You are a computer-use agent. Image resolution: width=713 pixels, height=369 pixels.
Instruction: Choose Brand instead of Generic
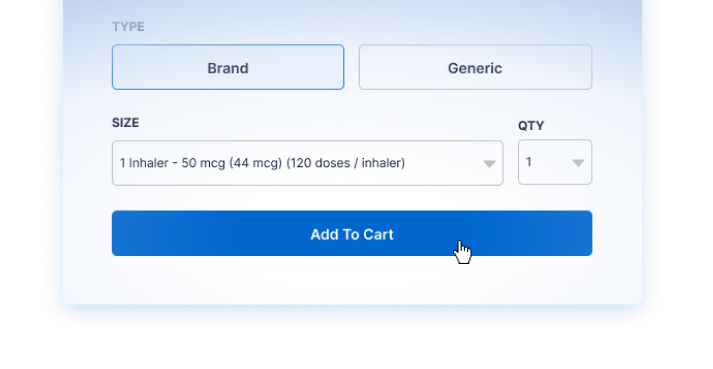coord(228,67)
